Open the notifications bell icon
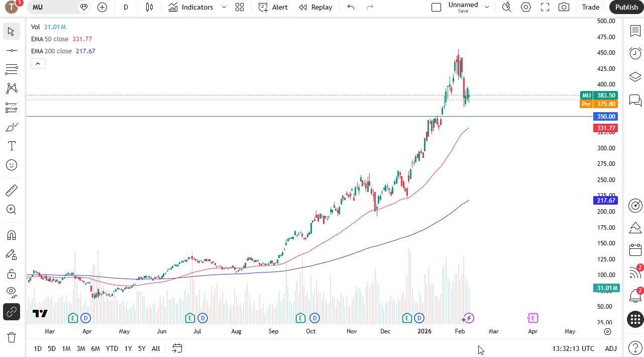The width and height of the screenshot is (644, 357). click(x=635, y=296)
